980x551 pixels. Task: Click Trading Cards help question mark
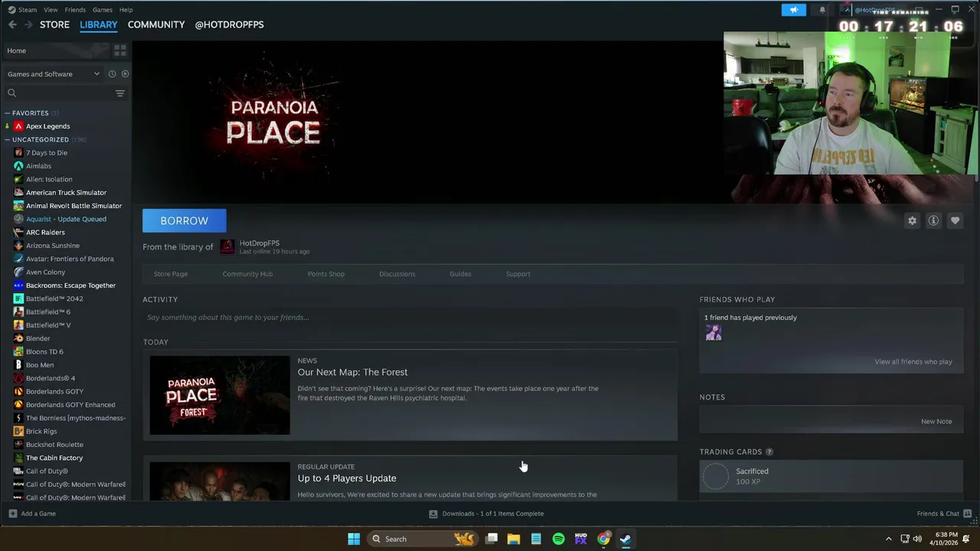769,452
